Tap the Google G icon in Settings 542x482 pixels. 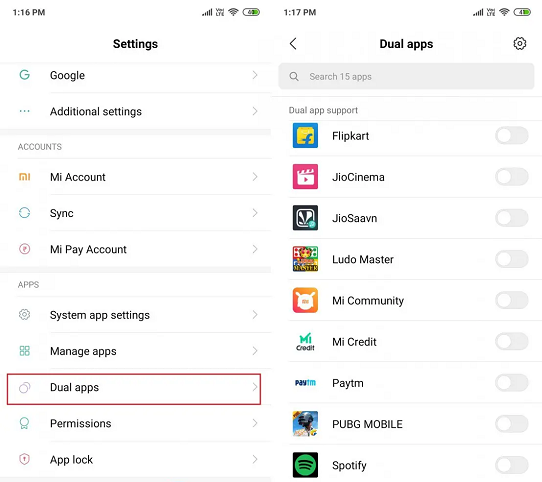(25, 75)
